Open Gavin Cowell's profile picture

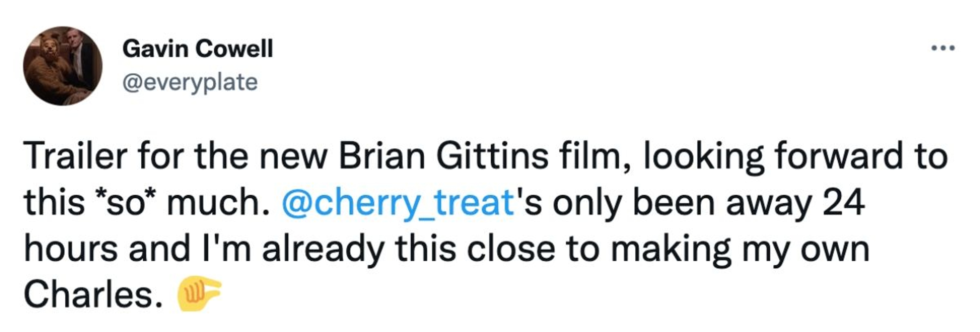tap(63, 66)
